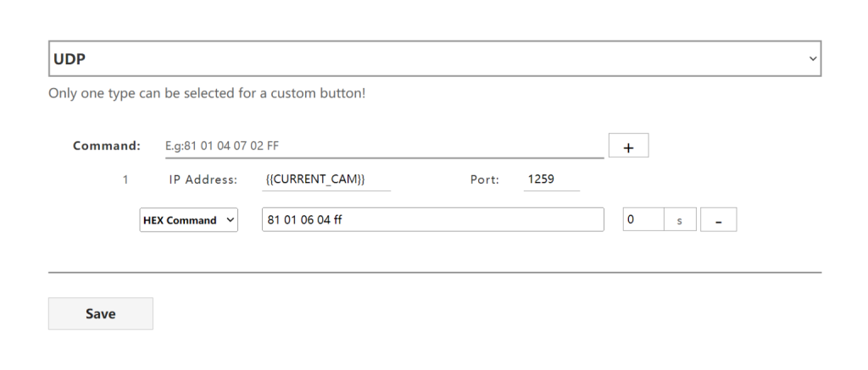Click the "UDP" text in the type selector
The width and height of the screenshot is (868, 370).
[x=72, y=59]
